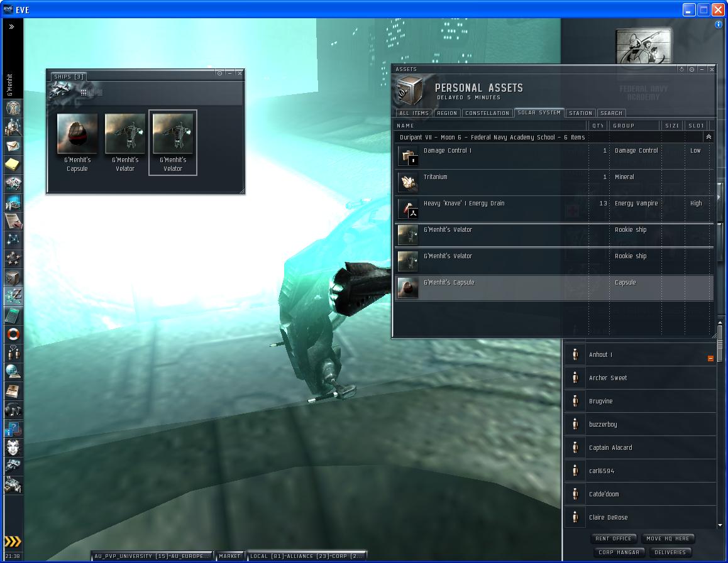
Task: Sort assets by Name column header
Action: (491, 126)
